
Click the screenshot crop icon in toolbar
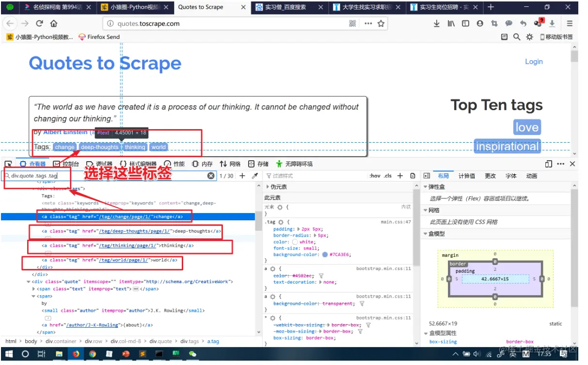pos(494,23)
